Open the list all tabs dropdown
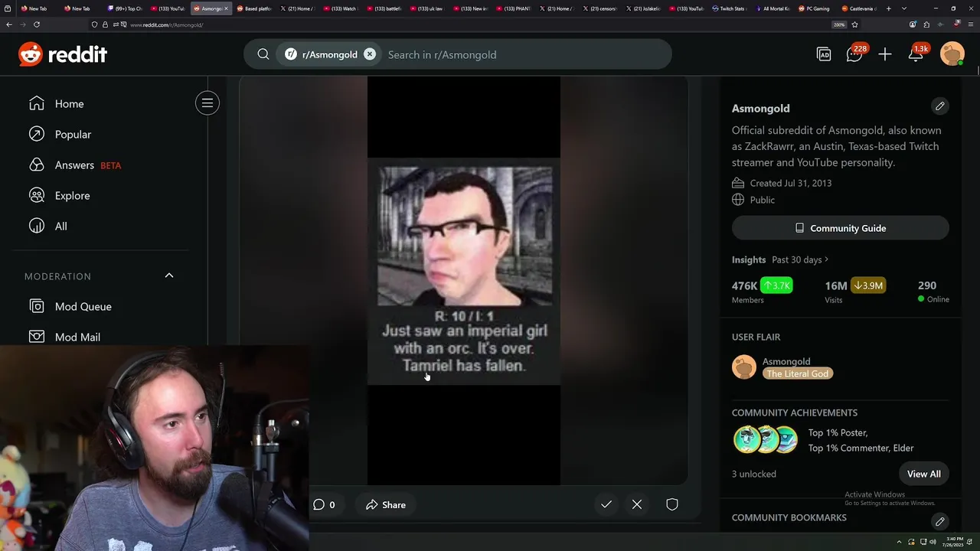Image resolution: width=980 pixels, height=551 pixels. coord(904,8)
